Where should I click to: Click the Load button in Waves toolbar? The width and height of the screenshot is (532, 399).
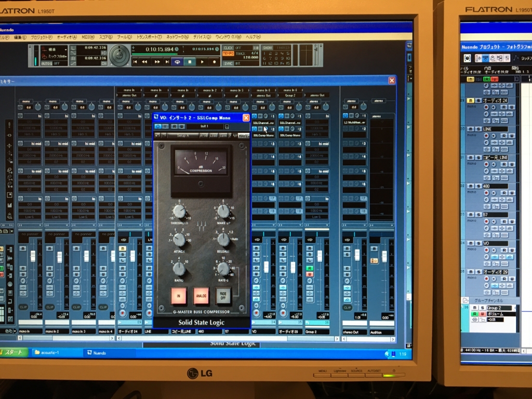(x=214, y=136)
